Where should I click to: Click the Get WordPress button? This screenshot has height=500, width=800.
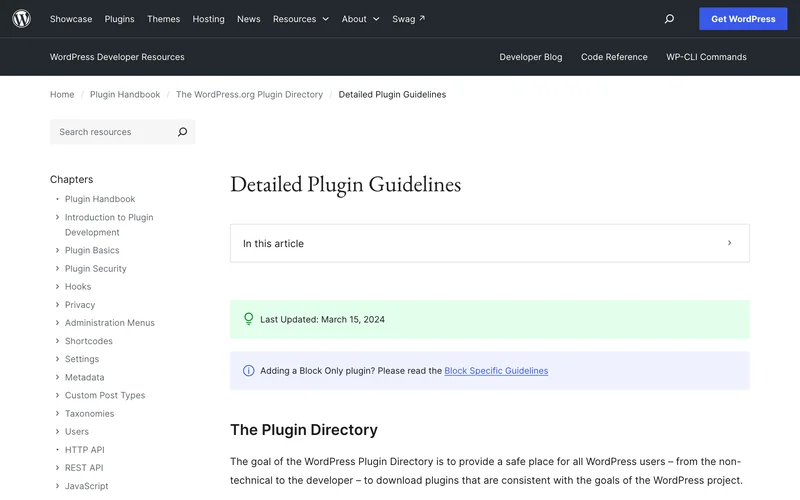[x=743, y=19]
